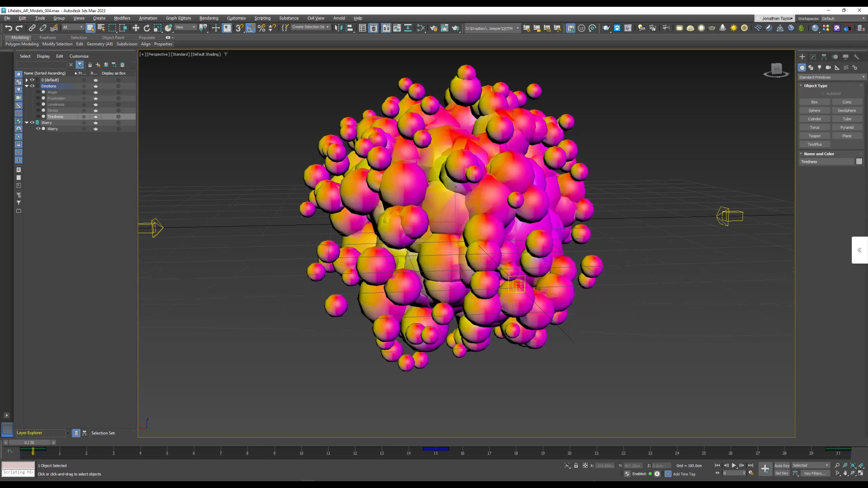Select the Rotate transform tool

(146, 28)
